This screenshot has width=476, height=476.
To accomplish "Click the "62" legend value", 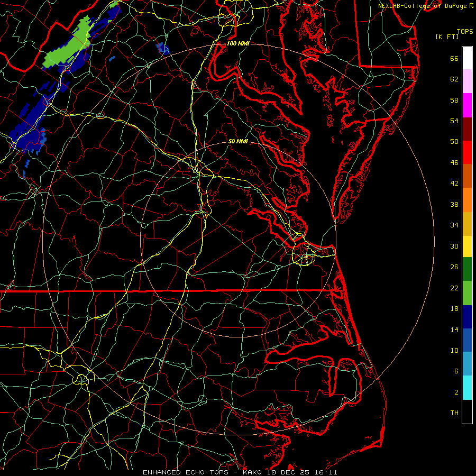I will click(454, 79).
